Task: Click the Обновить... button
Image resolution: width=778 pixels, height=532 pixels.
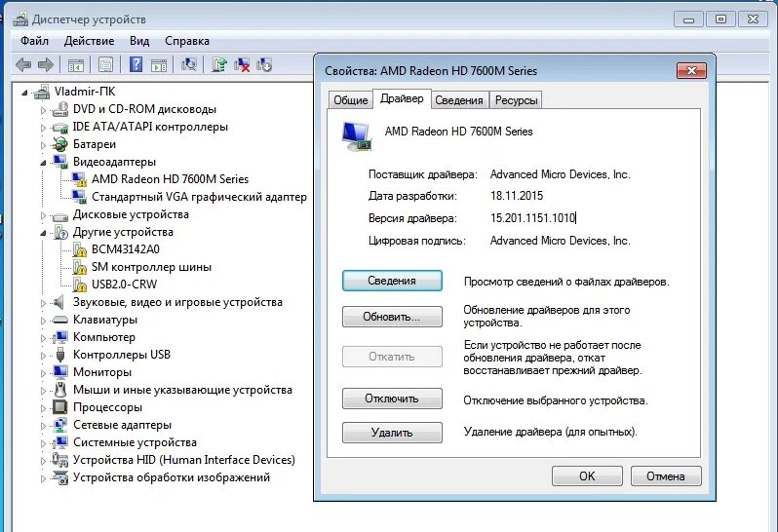Action: pos(392,317)
